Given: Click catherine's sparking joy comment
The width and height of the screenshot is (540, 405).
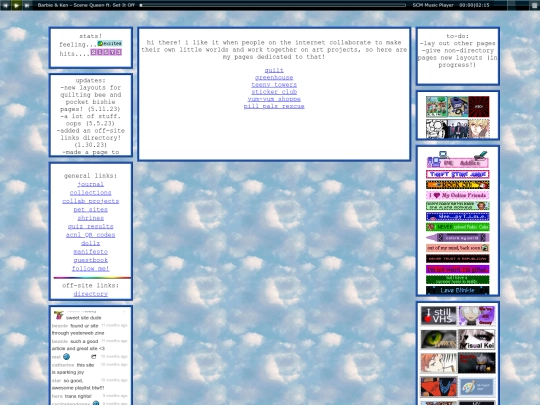Looking at the screenshot, I should [90, 368].
